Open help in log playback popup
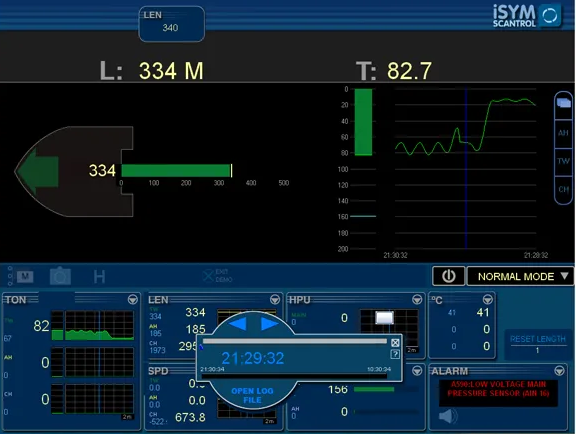 click(x=395, y=354)
